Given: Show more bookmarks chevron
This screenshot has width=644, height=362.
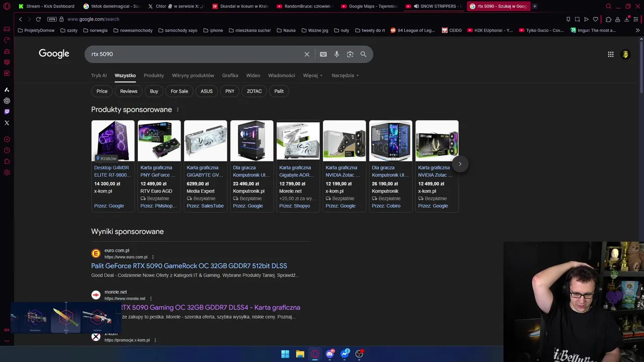Looking at the screenshot, I should tap(637, 30).
